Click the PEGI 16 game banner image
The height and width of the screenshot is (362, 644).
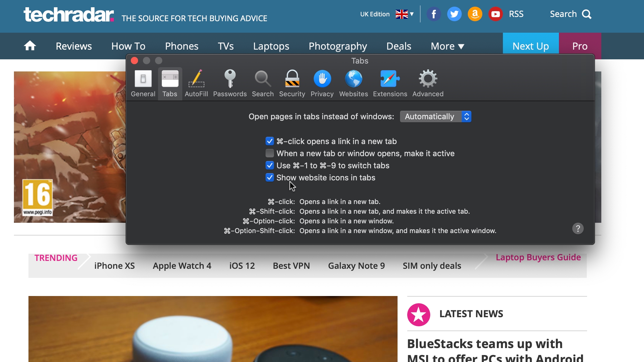(x=70, y=147)
